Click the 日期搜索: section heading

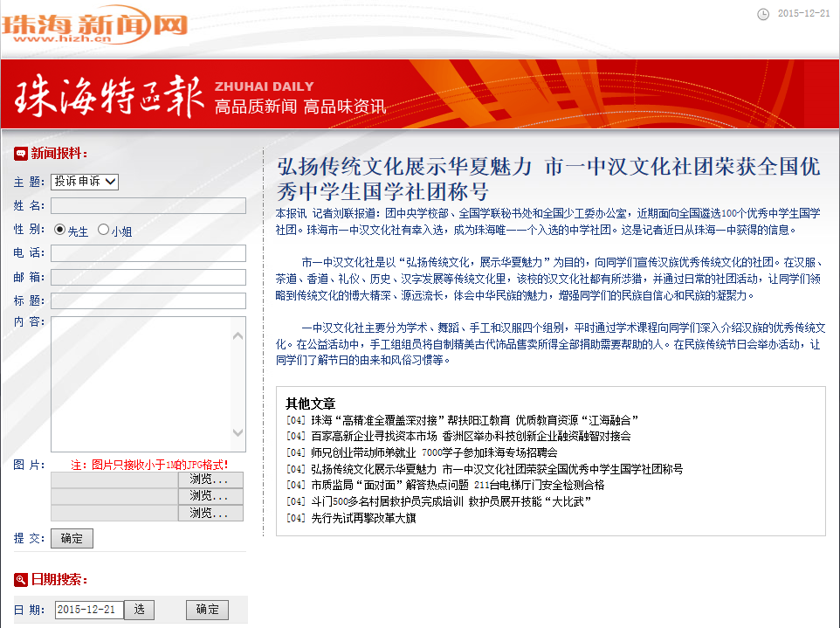59,579
